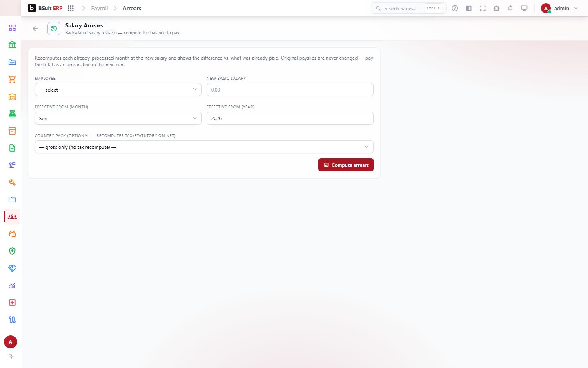Click the Search pages box
This screenshot has height=368, width=588.
(408, 8)
